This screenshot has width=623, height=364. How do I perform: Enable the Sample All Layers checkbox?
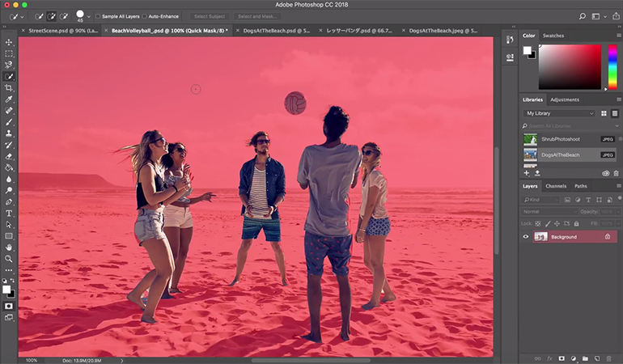(x=99, y=16)
